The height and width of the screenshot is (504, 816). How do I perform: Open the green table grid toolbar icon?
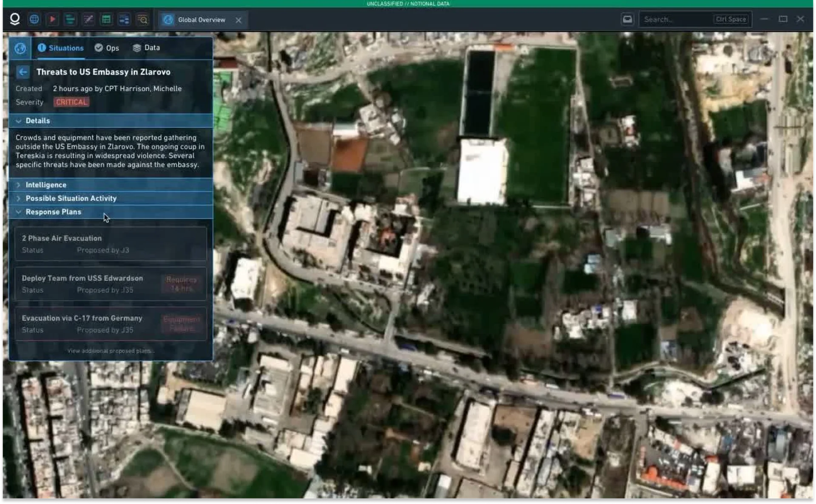[x=106, y=20]
